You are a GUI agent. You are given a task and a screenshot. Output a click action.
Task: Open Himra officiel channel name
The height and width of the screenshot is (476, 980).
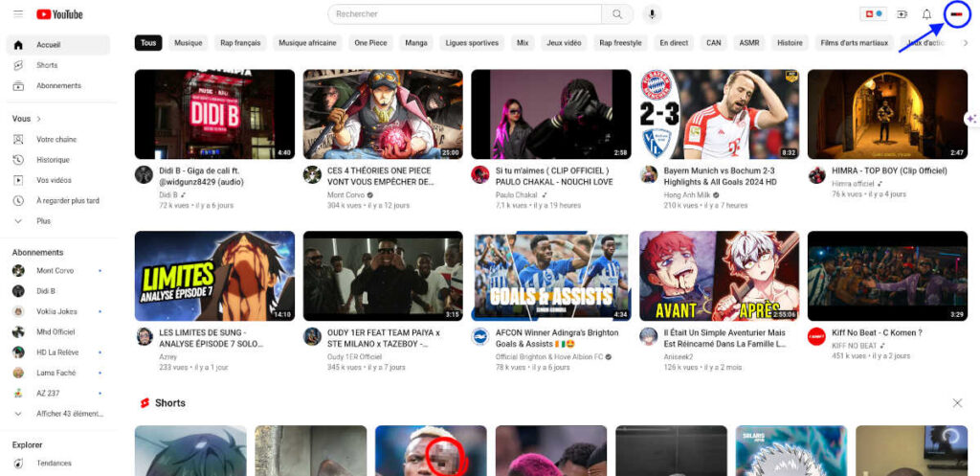click(x=851, y=184)
